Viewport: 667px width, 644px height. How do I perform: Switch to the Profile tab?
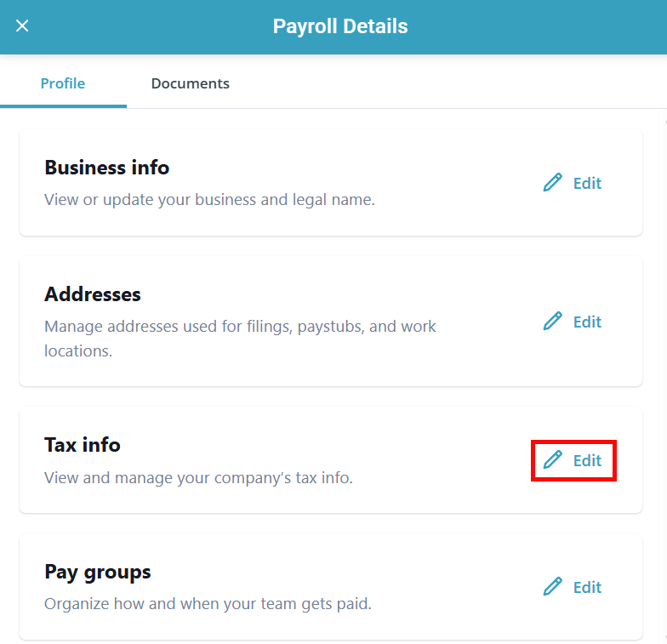[x=63, y=83]
